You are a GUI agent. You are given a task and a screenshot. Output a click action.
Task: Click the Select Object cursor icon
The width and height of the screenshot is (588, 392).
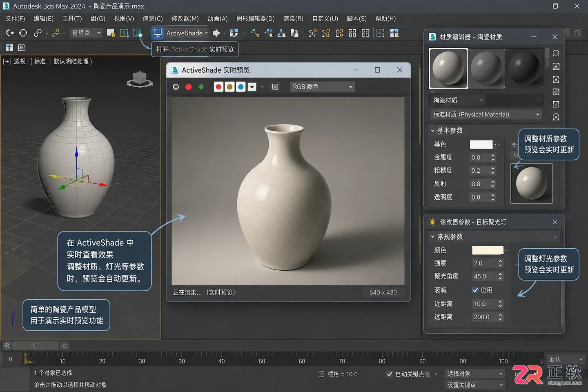[x=111, y=33]
